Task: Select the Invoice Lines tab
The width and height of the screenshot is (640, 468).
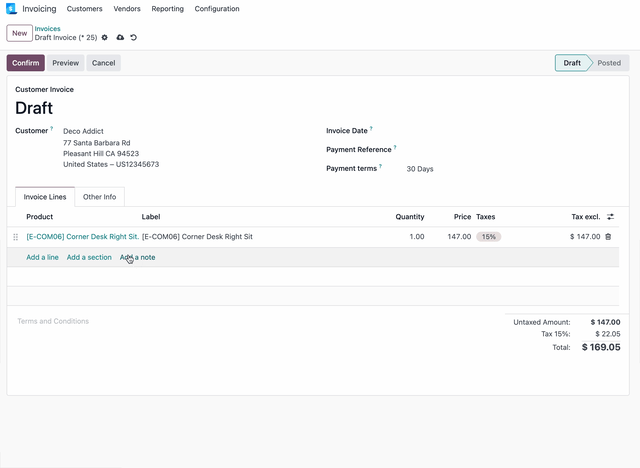Action: tap(45, 197)
